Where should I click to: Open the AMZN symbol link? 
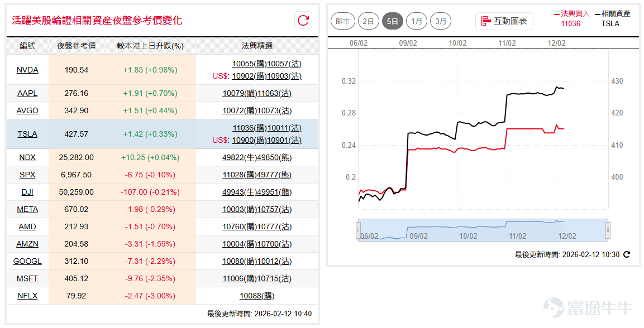pos(27,244)
